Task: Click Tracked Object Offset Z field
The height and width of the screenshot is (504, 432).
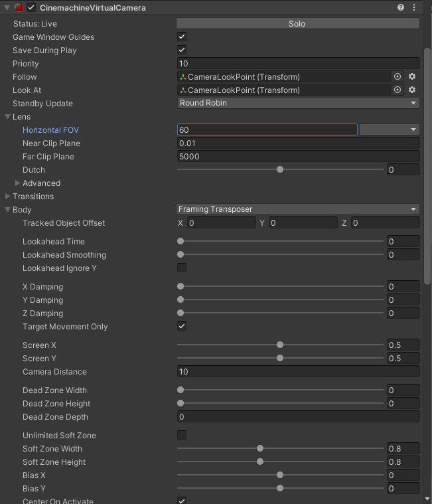Action: pyautogui.click(x=385, y=222)
